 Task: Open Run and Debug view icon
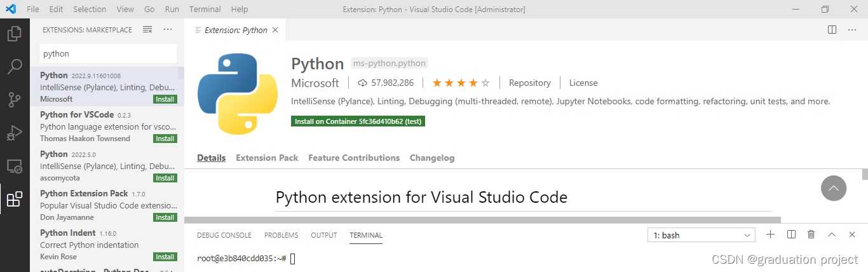[x=14, y=133]
